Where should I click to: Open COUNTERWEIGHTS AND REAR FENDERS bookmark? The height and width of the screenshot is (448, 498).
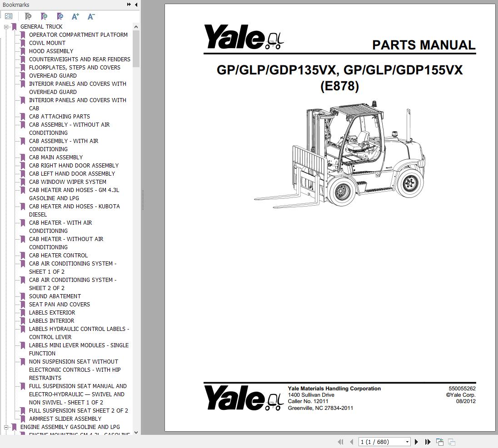click(80, 59)
